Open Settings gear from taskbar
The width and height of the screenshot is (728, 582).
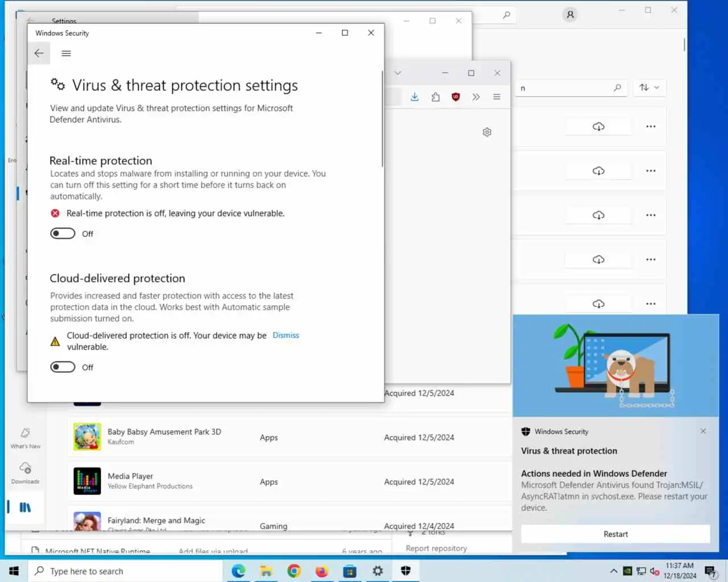(x=378, y=571)
